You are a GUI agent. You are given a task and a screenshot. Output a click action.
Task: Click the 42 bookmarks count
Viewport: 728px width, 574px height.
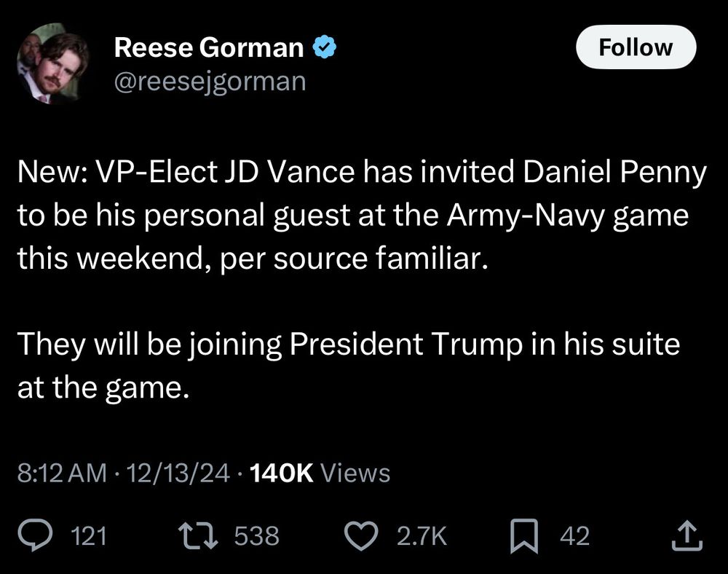(575, 537)
